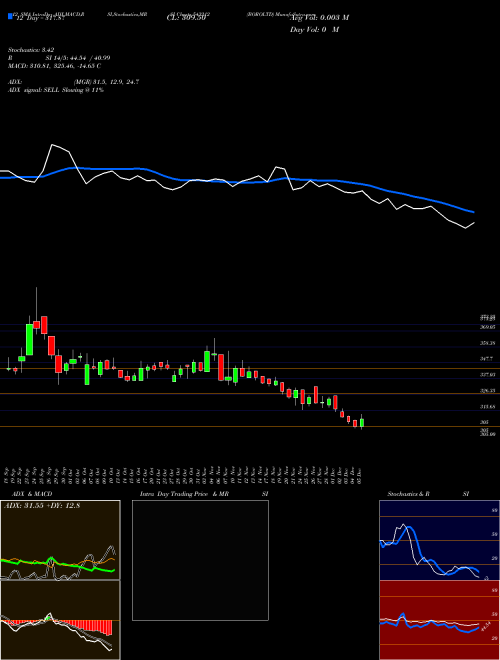Click the 'CL: 309.50' closing price label
Image resolution: width=500 pixels, height=660 pixels.
pyautogui.click(x=188, y=17)
